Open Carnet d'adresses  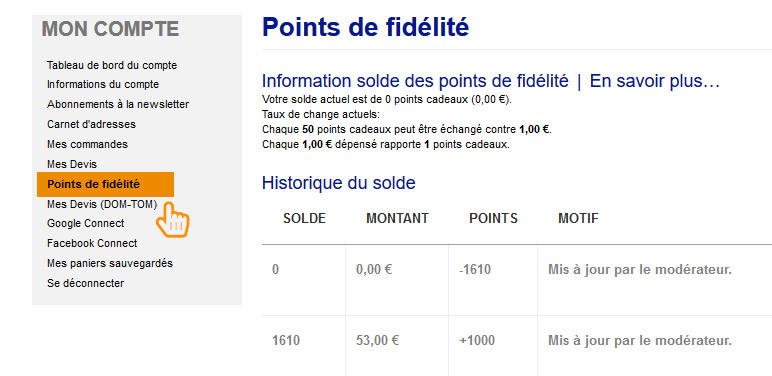coord(91,124)
